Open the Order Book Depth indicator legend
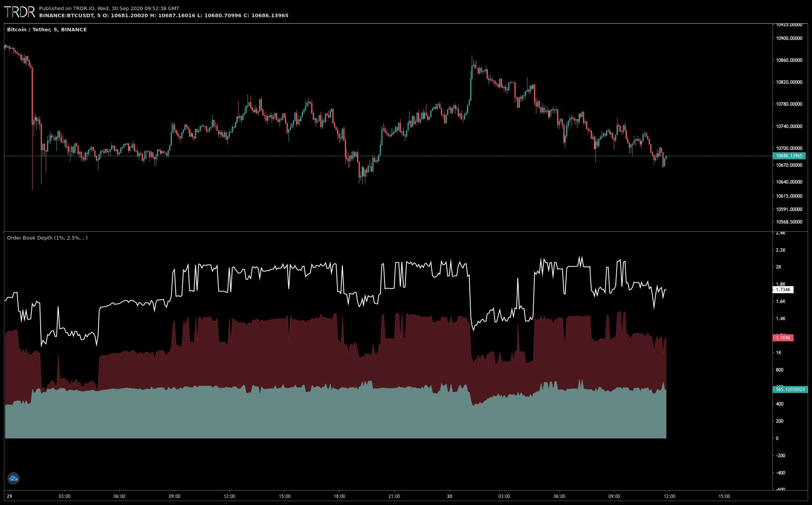The height and width of the screenshot is (505, 812). pos(47,238)
